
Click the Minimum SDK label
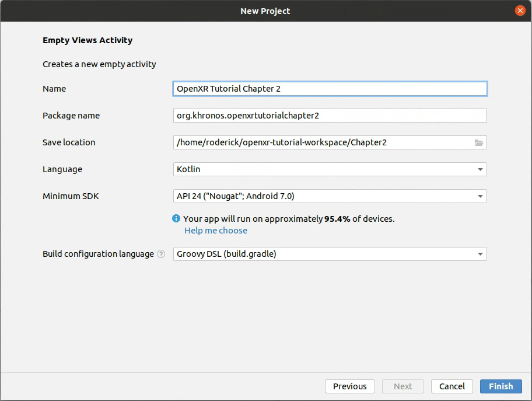(x=71, y=196)
